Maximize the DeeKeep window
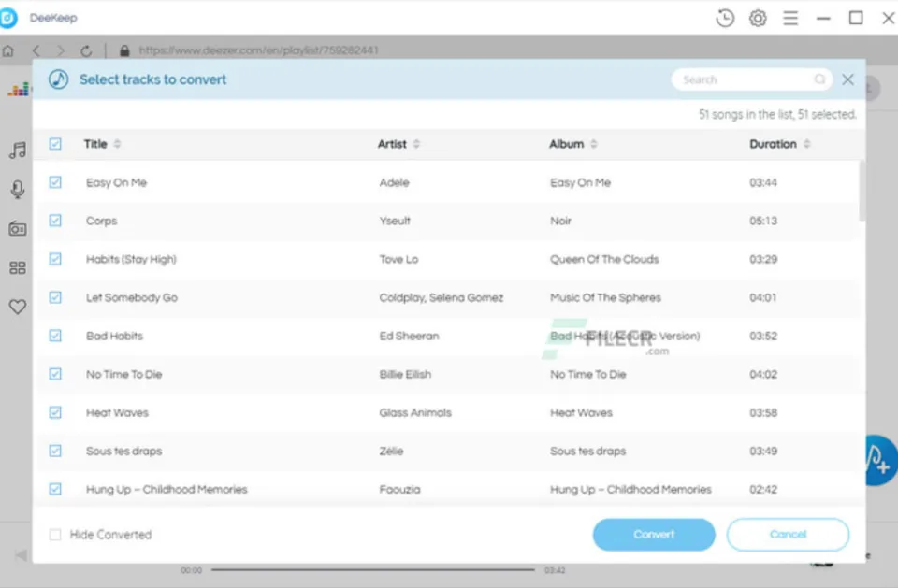This screenshot has height=588, width=898. 856,19
